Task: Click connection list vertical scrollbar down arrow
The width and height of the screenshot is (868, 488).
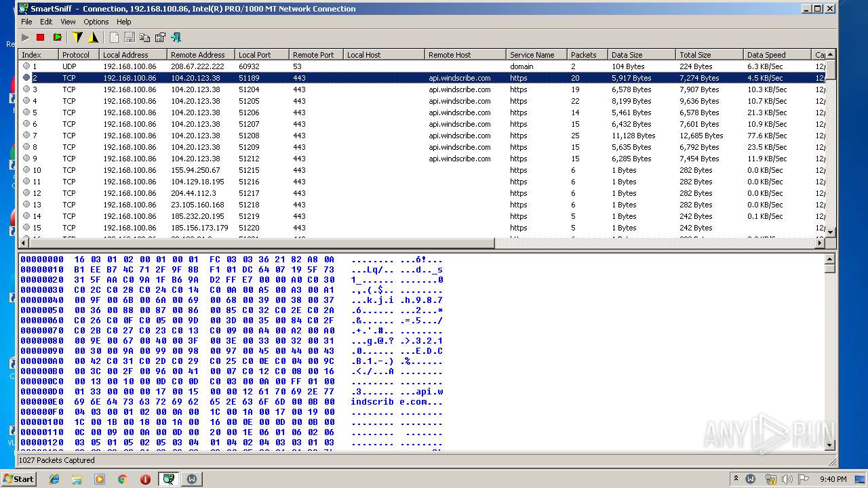Action: [831, 232]
